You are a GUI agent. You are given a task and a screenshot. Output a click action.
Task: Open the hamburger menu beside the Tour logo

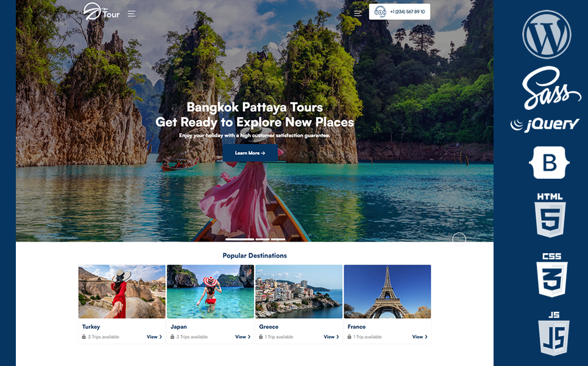coord(132,13)
